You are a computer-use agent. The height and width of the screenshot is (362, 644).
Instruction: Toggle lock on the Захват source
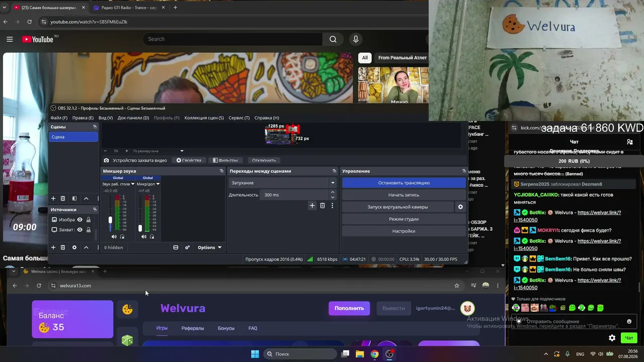point(89,230)
